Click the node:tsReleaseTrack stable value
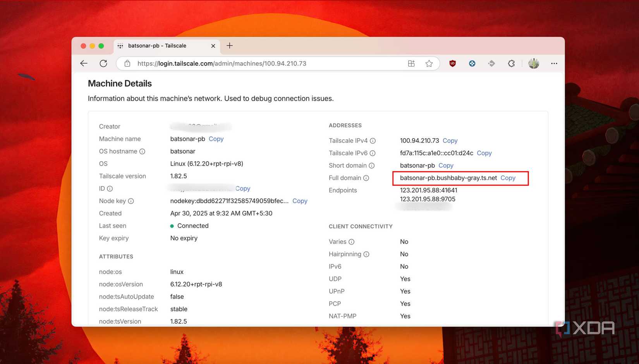The height and width of the screenshot is (364, 639). pyautogui.click(x=179, y=309)
